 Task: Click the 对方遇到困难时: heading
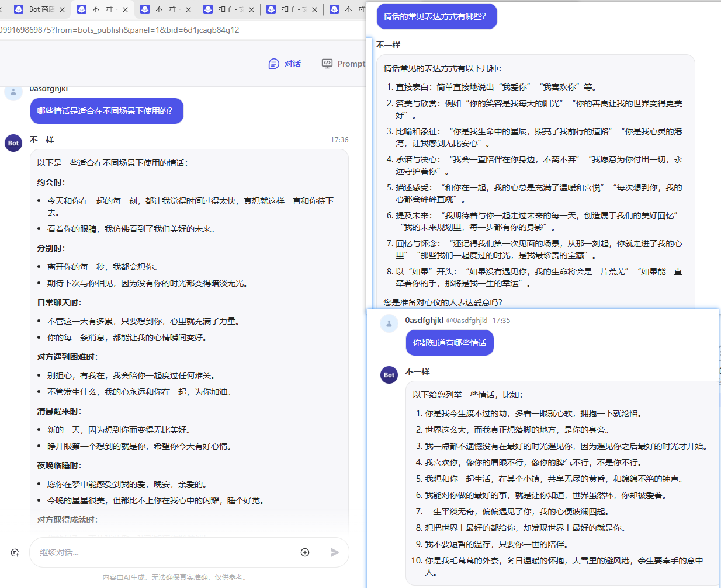68,357
